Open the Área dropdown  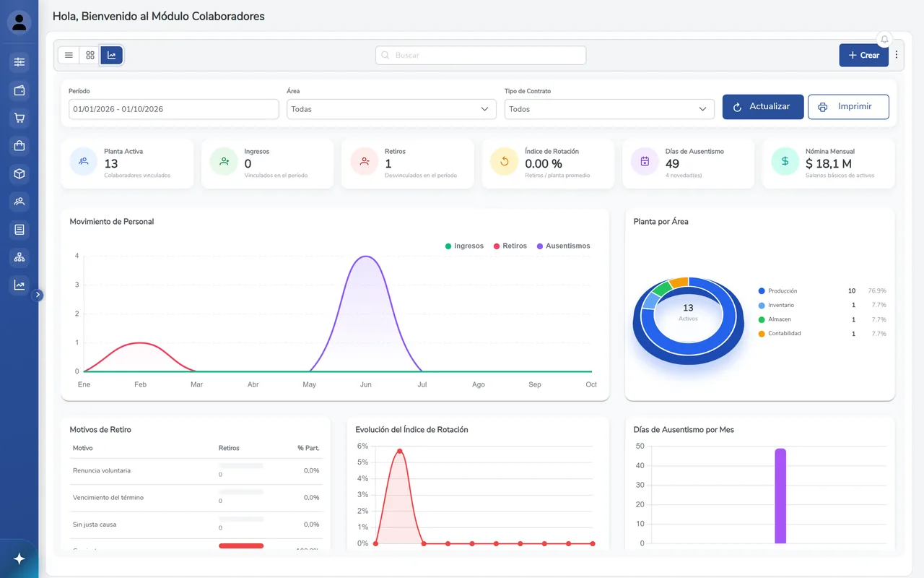click(x=391, y=109)
